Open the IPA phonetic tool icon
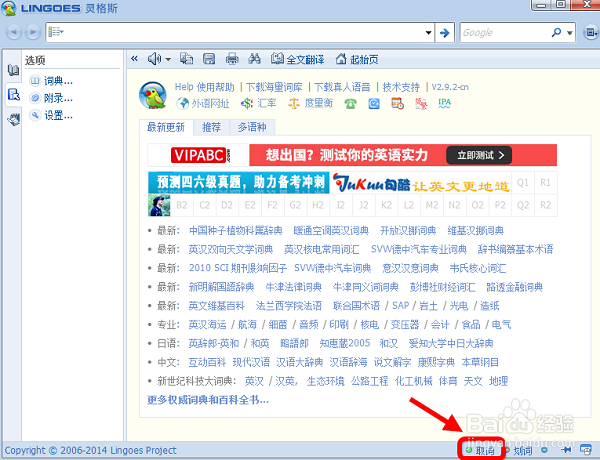This screenshot has width=600, height=460. click(444, 103)
